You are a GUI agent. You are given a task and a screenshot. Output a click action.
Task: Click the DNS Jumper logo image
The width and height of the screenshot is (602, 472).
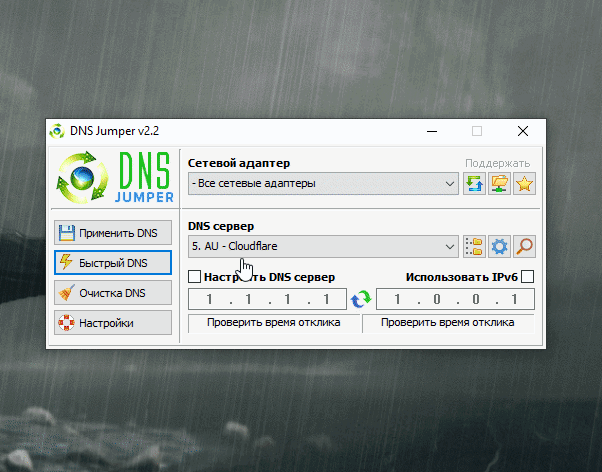tap(115, 177)
